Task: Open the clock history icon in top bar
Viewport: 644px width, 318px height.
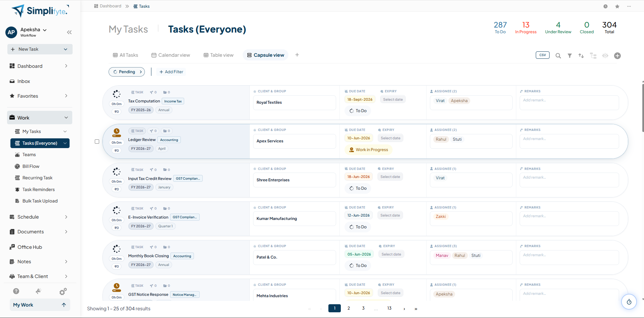Action: [605, 6]
